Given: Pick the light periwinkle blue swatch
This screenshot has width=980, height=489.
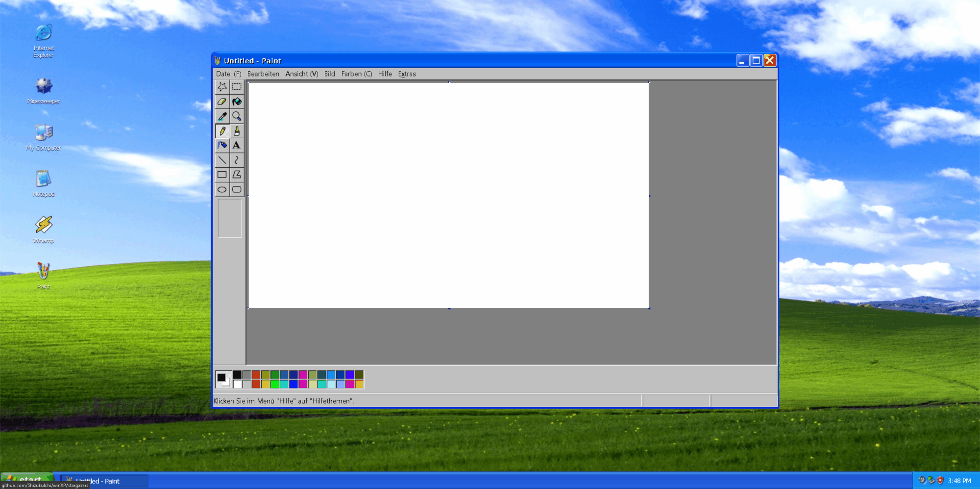Looking at the screenshot, I should click(x=341, y=384).
